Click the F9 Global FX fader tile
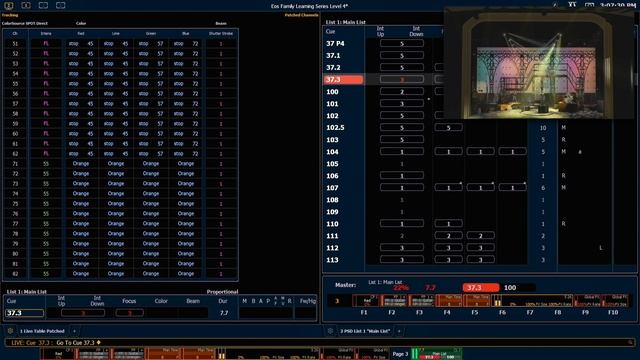640x360 pixels. pyautogui.click(x=587, y=301)
